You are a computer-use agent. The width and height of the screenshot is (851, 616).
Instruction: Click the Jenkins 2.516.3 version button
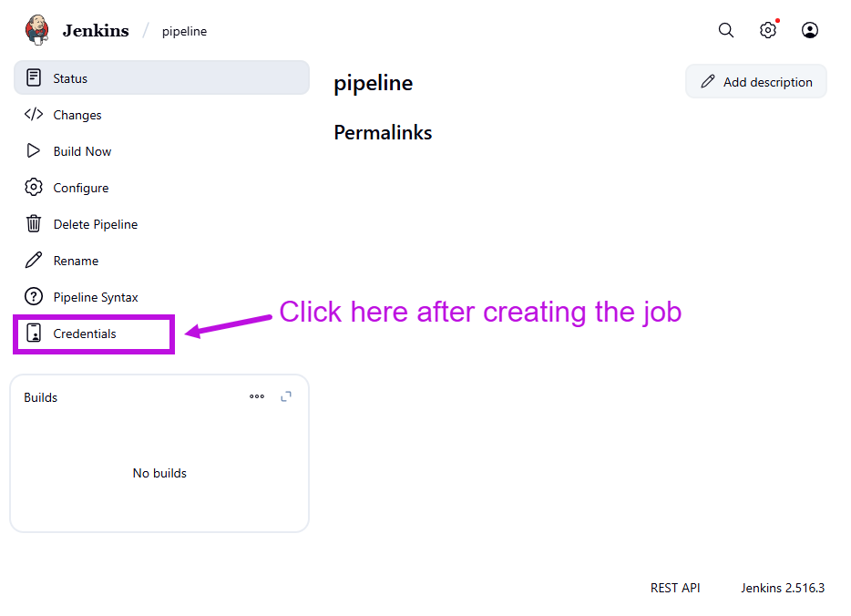(783, 588)
